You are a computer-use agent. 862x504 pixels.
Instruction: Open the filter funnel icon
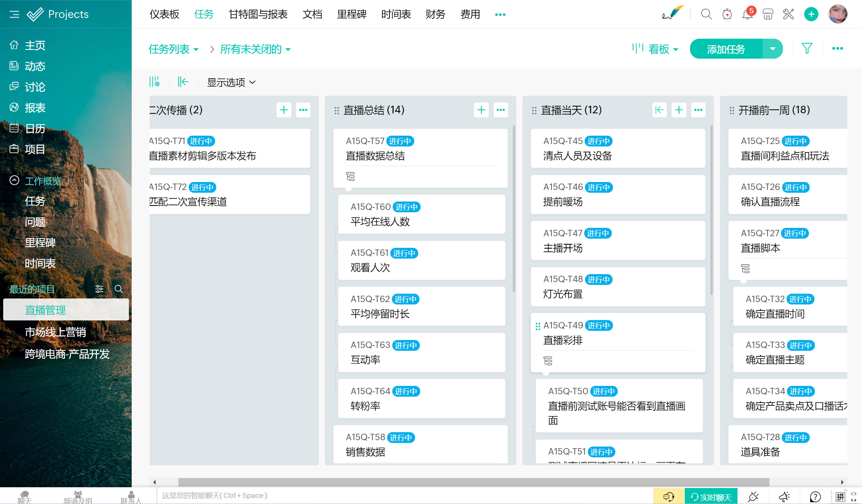[807, 49]
